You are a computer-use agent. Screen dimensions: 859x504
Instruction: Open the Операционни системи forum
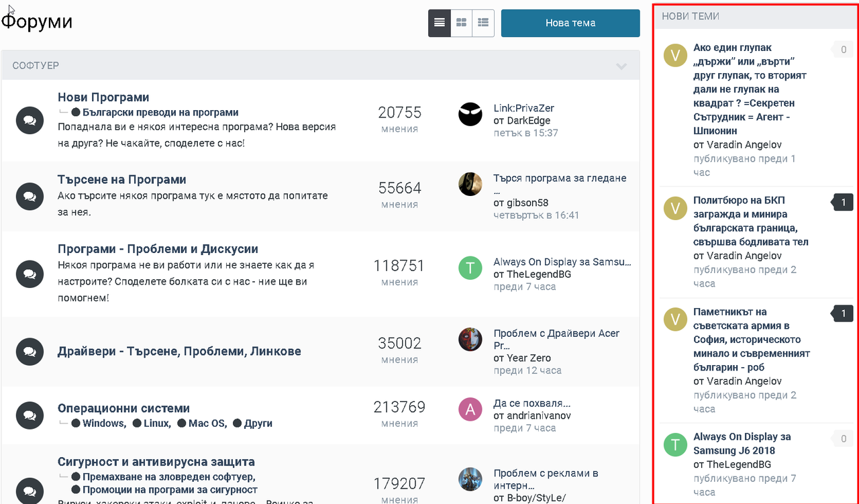point(123,408)
